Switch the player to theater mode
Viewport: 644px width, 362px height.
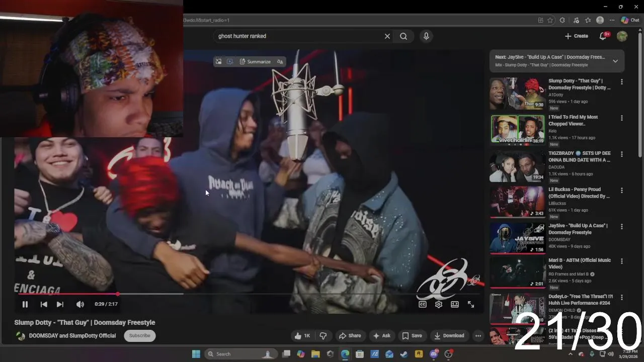pos(455,304)
